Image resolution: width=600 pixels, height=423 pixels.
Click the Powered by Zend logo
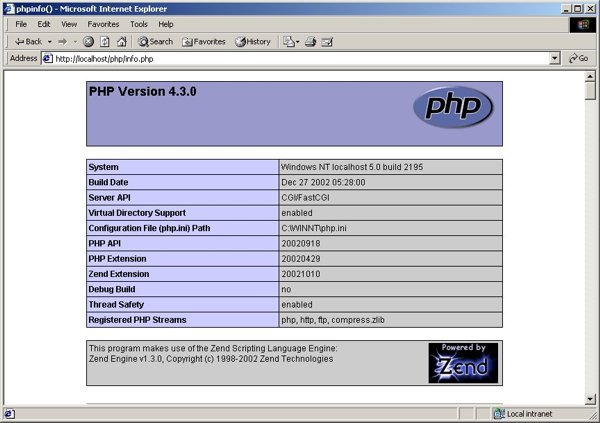point(463,363)
